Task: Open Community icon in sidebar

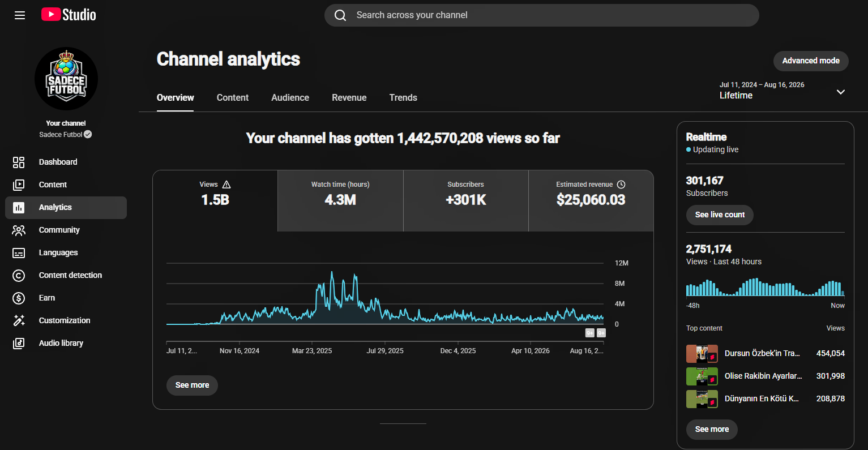Action: 19,230
